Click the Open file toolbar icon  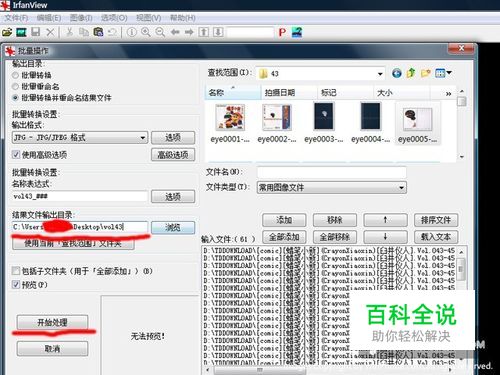7,32
